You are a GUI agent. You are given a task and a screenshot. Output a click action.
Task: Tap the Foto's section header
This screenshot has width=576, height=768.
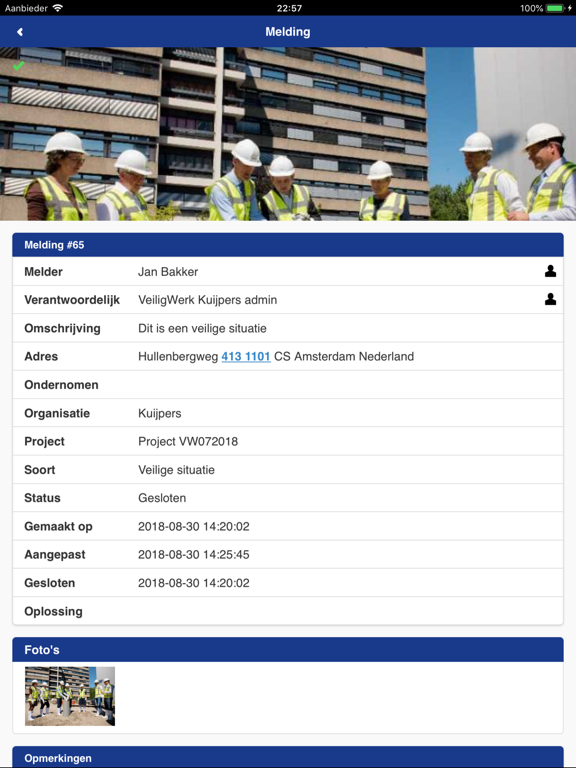tap(288, 650)
